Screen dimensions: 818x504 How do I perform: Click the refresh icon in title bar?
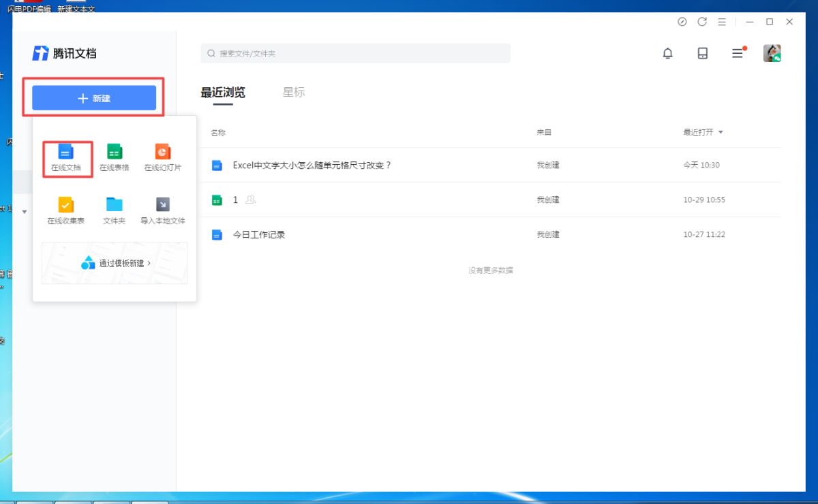pyautogui.click(x=701, y=22)
